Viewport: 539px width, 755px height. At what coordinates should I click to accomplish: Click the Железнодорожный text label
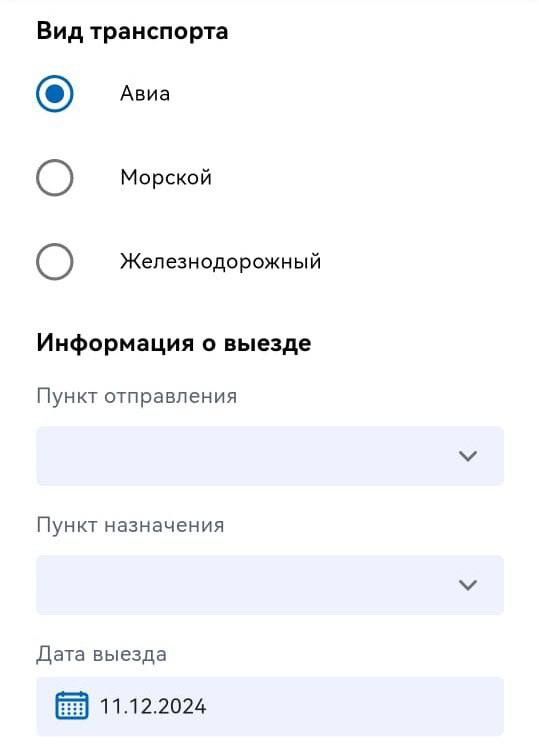click(221, 261)
